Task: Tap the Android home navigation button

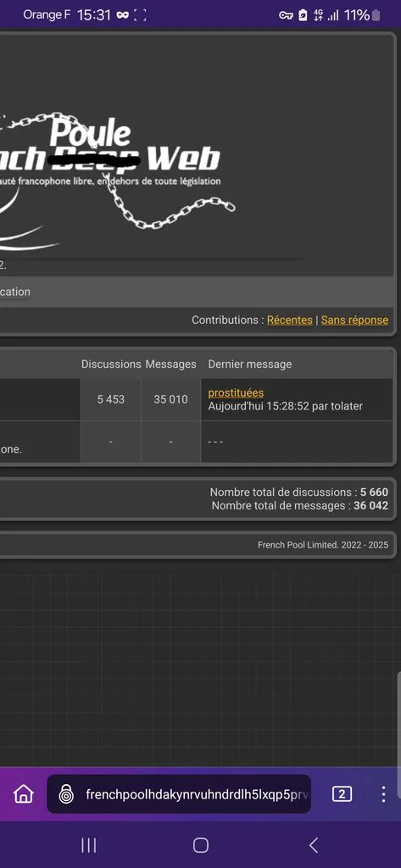Action: tap(200, 845)
